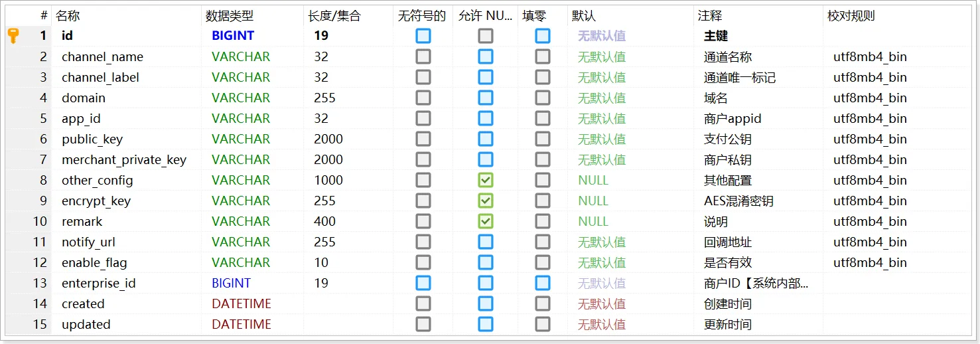This screenshot has width=980, height=344.
Task: Click the 数据类型 column header
Action: pyautogui.click(x=230, y=16)
